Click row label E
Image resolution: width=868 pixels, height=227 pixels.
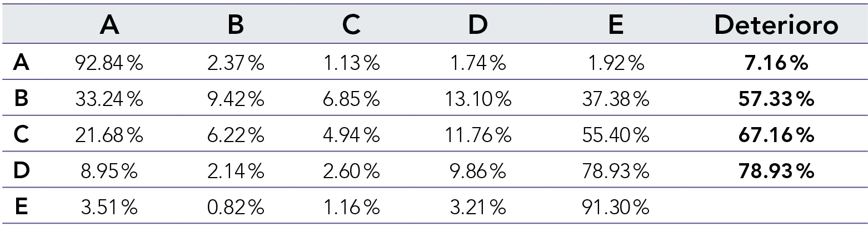click(x=22, y=207)
